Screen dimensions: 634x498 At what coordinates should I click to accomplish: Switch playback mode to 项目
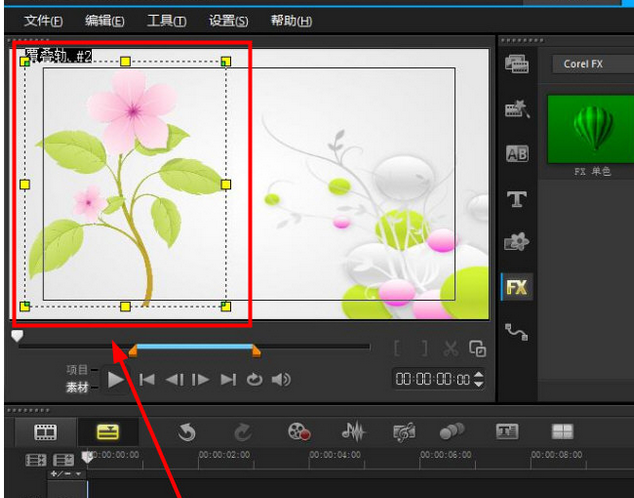tap(77, 369)
